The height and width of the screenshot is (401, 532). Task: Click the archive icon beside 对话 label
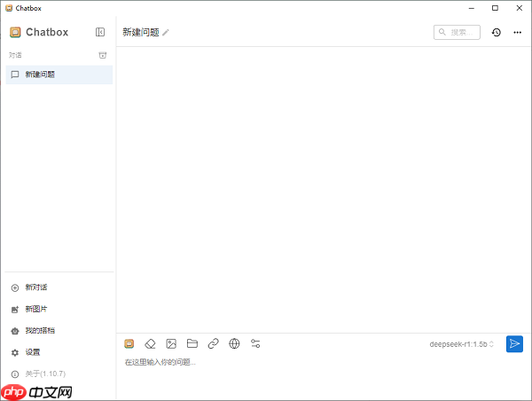click(x=103, y=55)
